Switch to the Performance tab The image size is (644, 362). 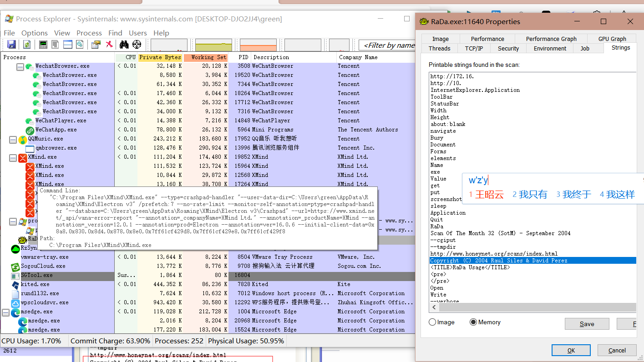(487, 39)
